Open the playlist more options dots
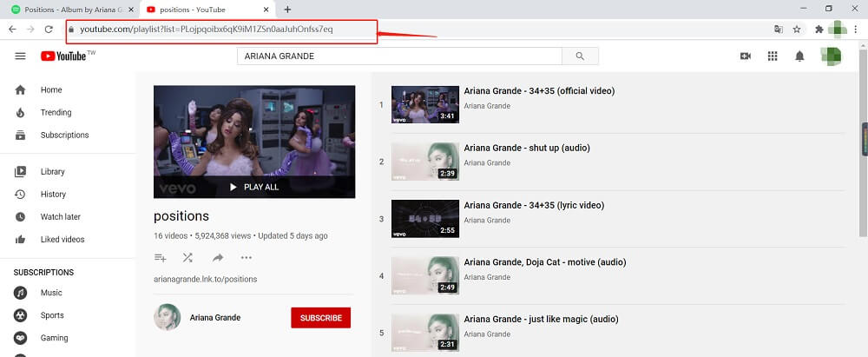The width and height of the screenshot is (868, 357). tap(247, 258)
